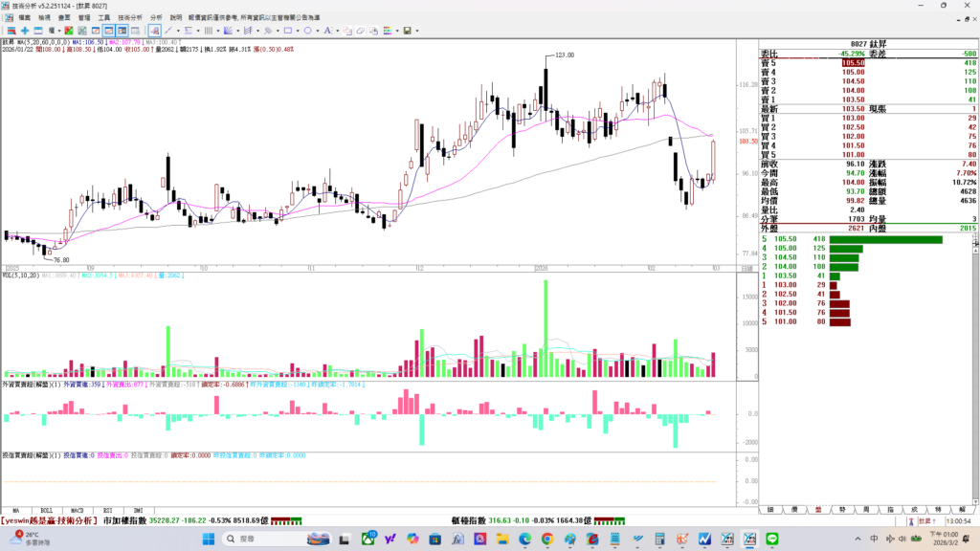Click the text annotation 'A' tool

click(x=327, y=31)
